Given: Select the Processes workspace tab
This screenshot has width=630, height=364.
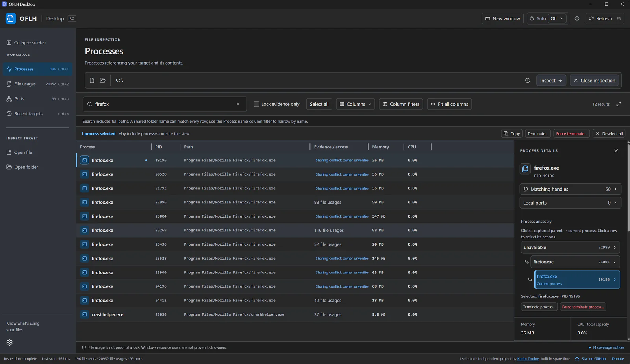Looking at the screenshot, I should point(37,69).
